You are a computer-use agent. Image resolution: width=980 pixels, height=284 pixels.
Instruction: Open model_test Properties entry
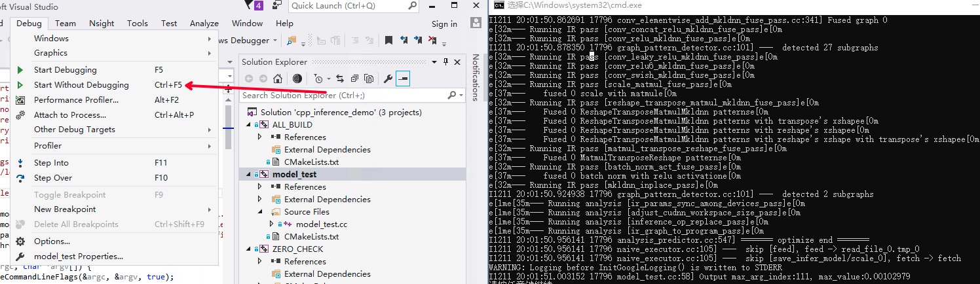pyautogui.click(x=115, y=257)
